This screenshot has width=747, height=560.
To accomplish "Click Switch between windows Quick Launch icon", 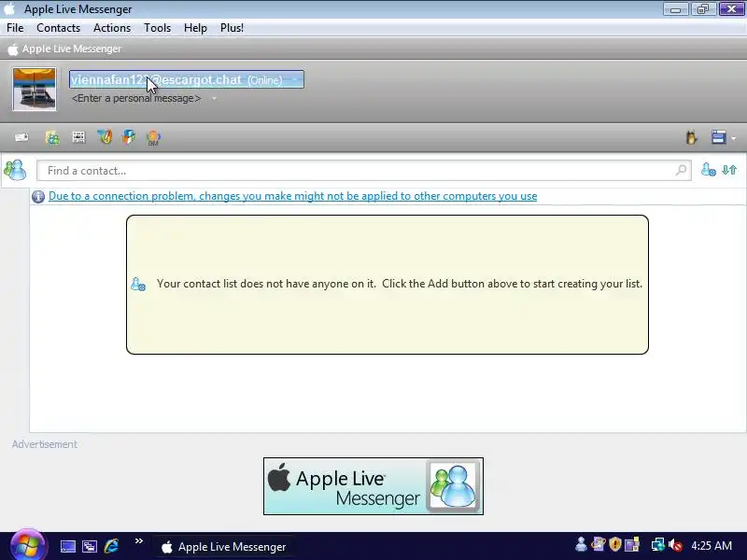I will pyautogui.click(x=90, y=546).
